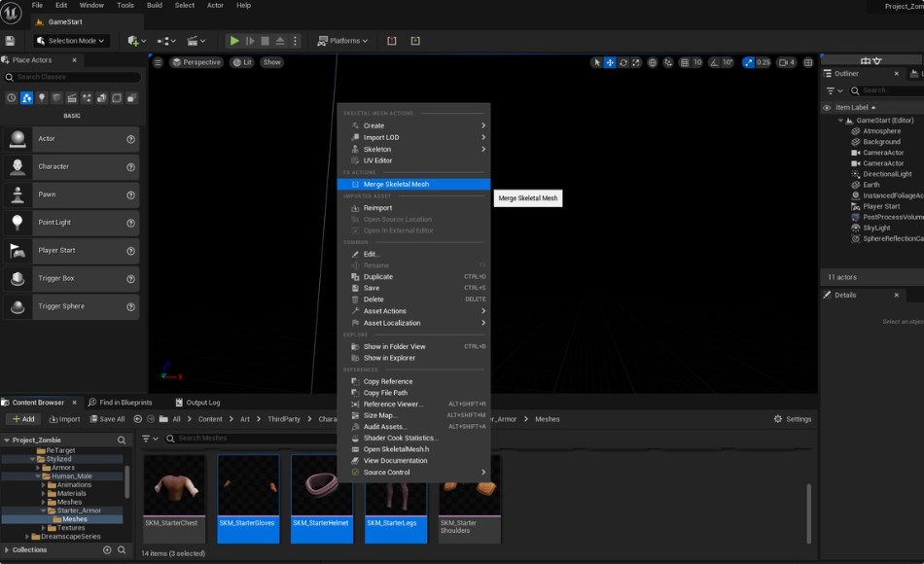Expand the Platforms dropdown
This screenshot has height=564, width=924.
343,41
